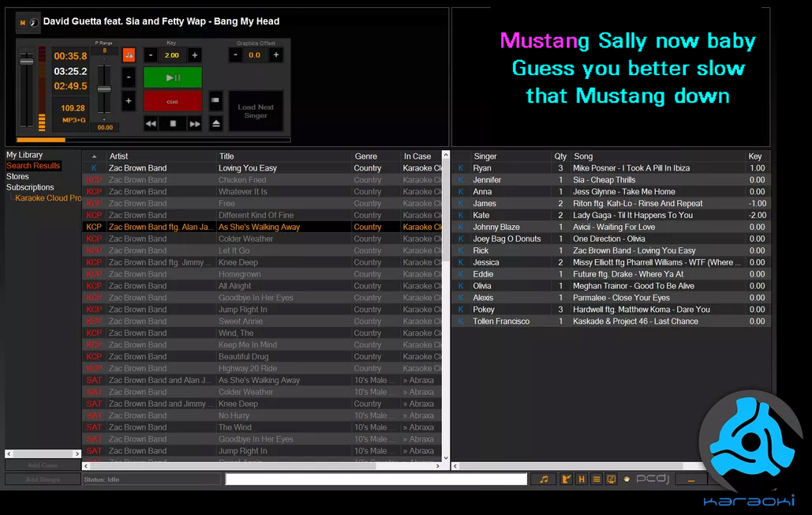Sort the library by the In Case column
812x515 pixels.
tap(421, 156)
